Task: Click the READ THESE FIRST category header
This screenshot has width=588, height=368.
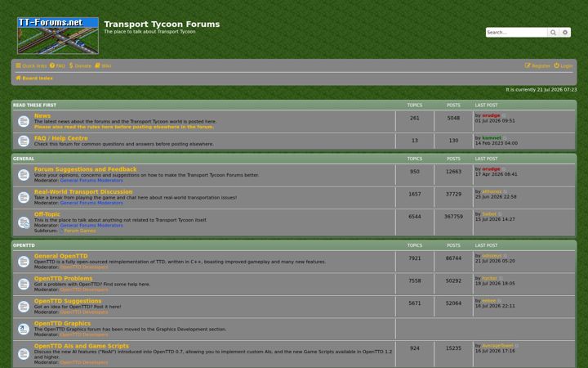Action: tap(34, 105)
